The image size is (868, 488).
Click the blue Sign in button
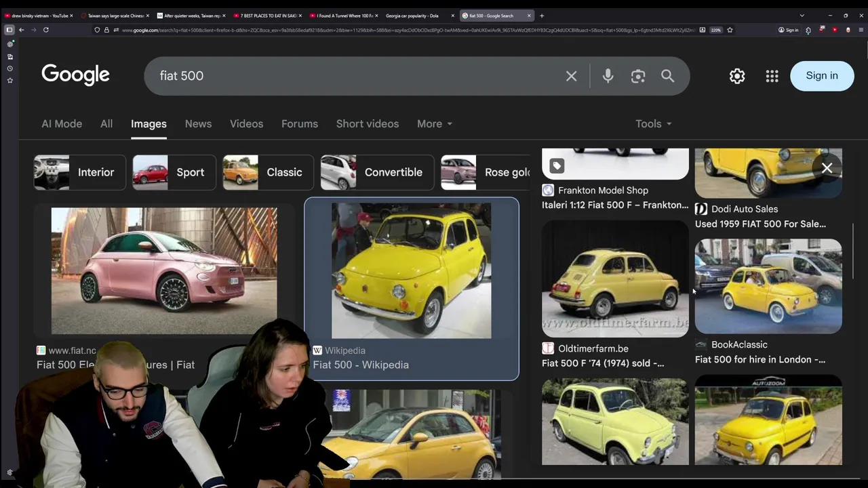[x=821, y=76]
